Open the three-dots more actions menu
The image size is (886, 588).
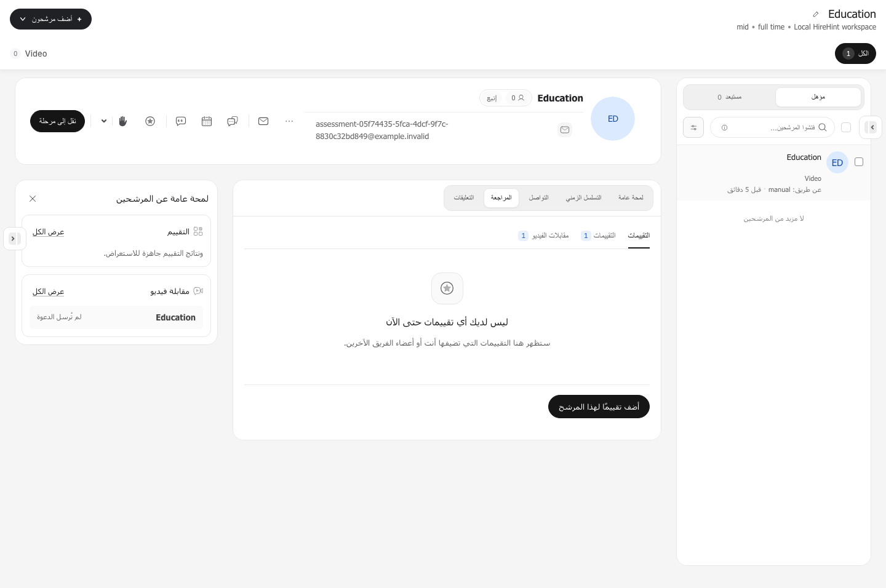point(289,121)
